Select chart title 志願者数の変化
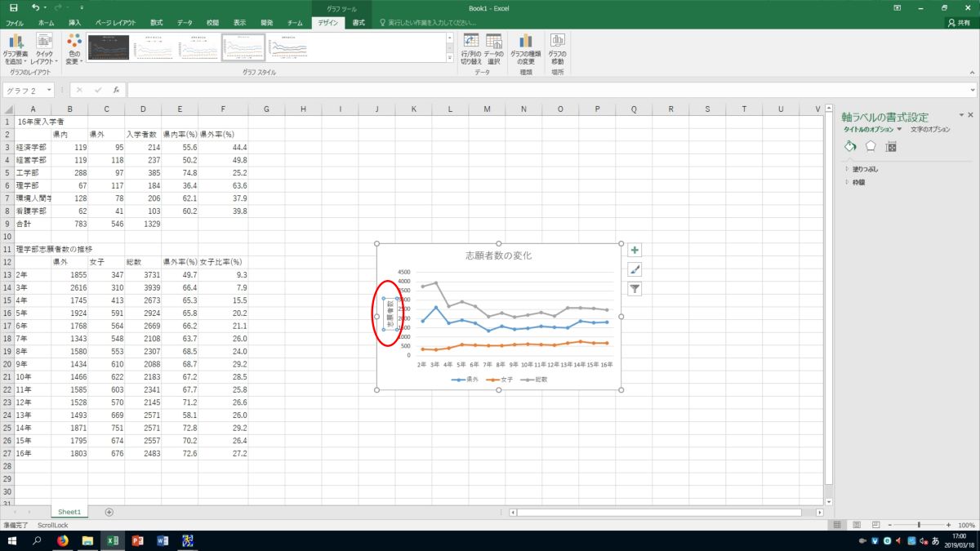 pos(498,256)
